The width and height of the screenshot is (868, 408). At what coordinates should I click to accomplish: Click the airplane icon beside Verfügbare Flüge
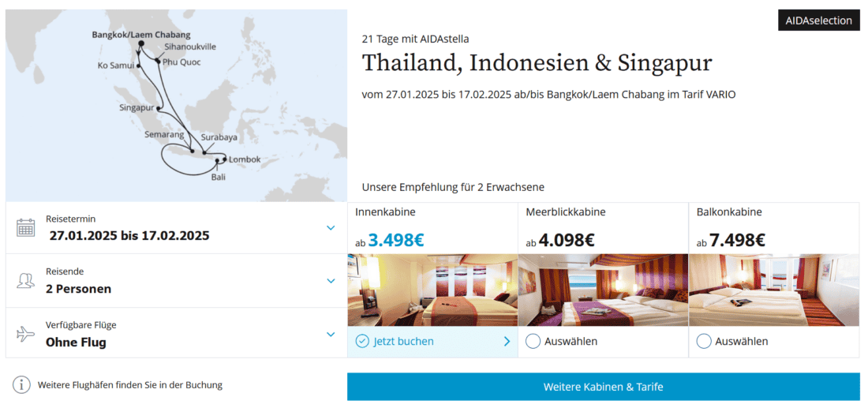pyautogui.click(x=26, y=334)
